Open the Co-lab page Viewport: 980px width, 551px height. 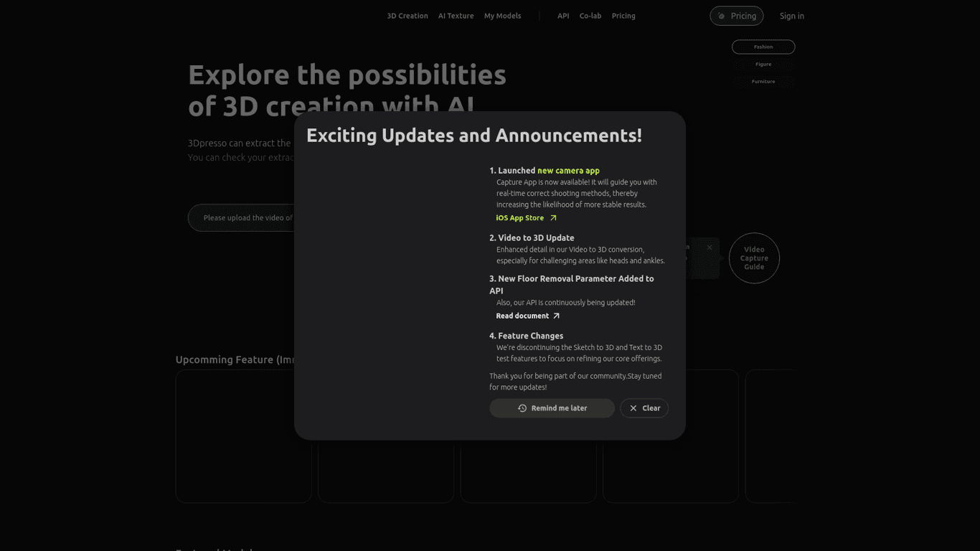pyautogui.click(x=590, y=15)
